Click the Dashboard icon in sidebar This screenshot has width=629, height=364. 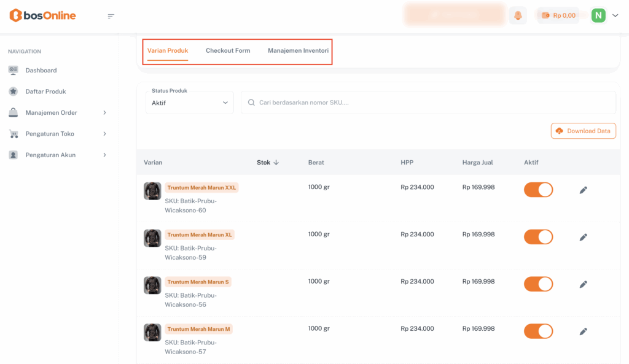click(x=13, y=70)
